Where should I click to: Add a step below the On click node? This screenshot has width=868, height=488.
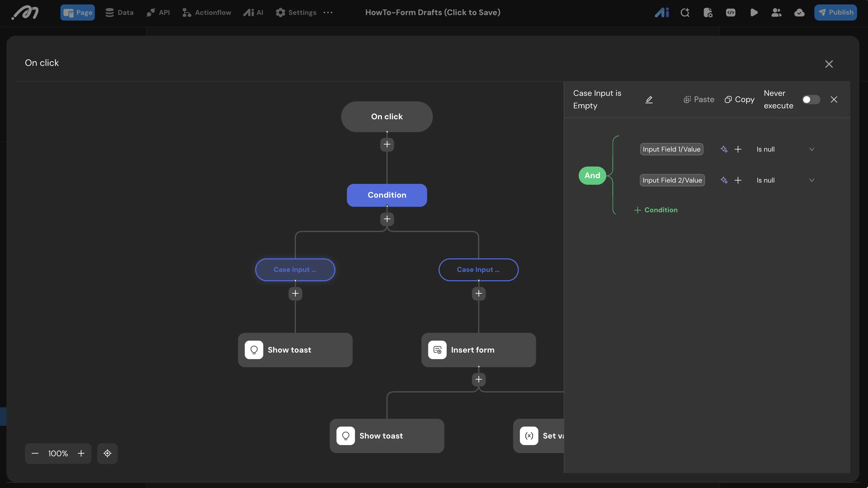click(x=387, y=145)
